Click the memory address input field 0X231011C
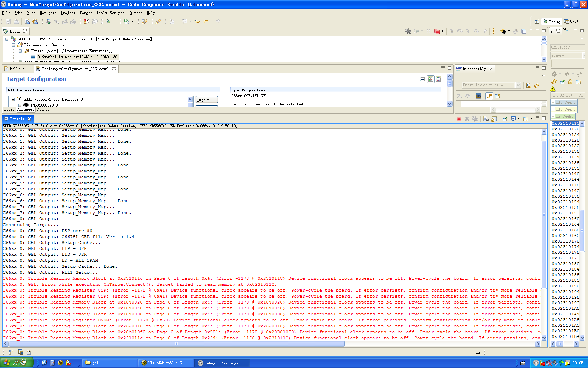588x368 pixels. [567, 47]
